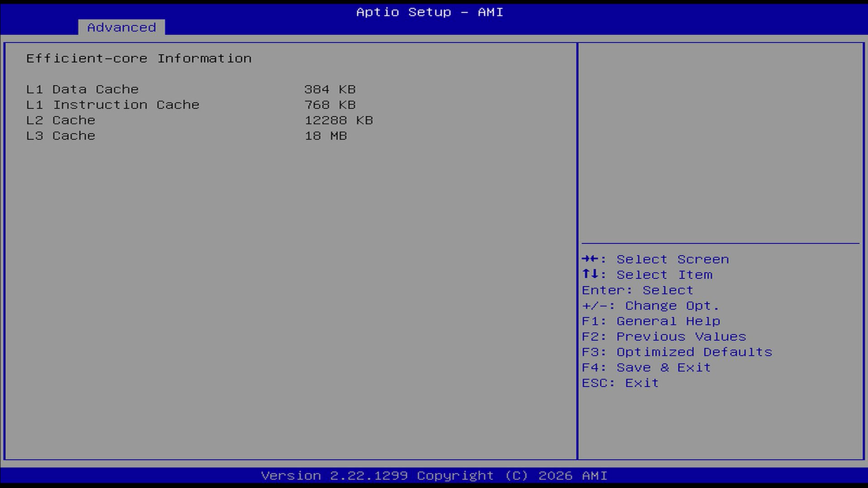Click Efficient-core Information heading
868x488 pixels.
tap(139, 59)
